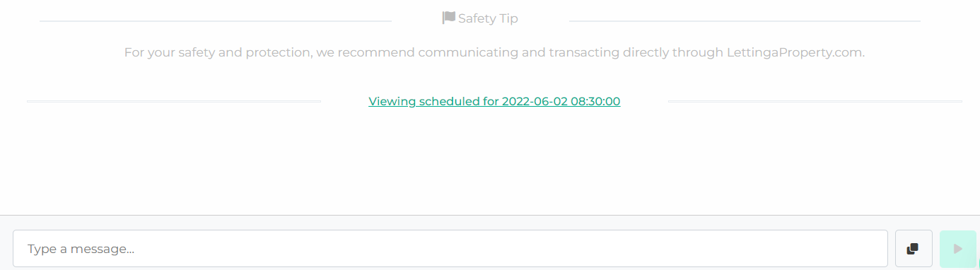Focus the Type a message field

click(x=450, y=249)
